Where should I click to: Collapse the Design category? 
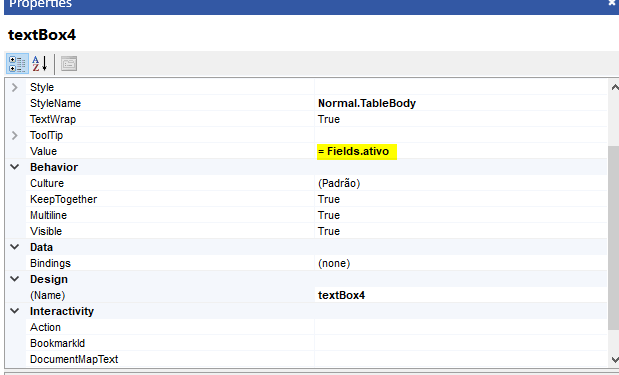(15, 279)
